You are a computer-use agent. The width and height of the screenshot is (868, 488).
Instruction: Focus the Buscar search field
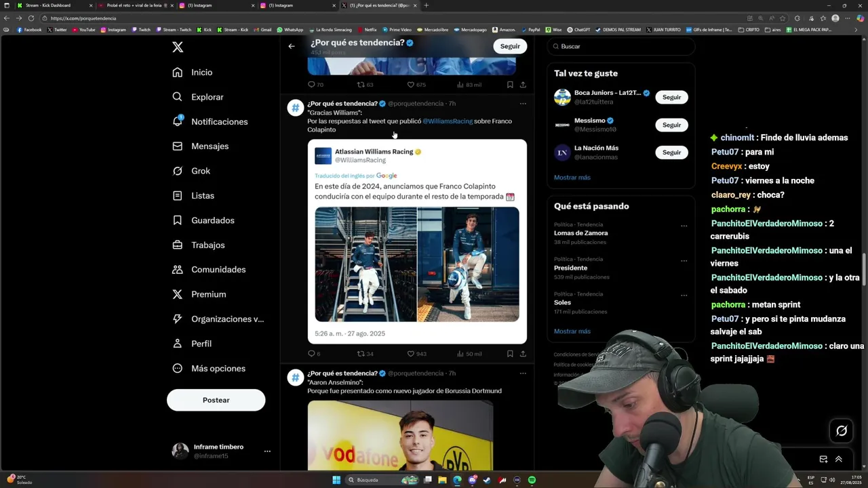tap(620, 46)
